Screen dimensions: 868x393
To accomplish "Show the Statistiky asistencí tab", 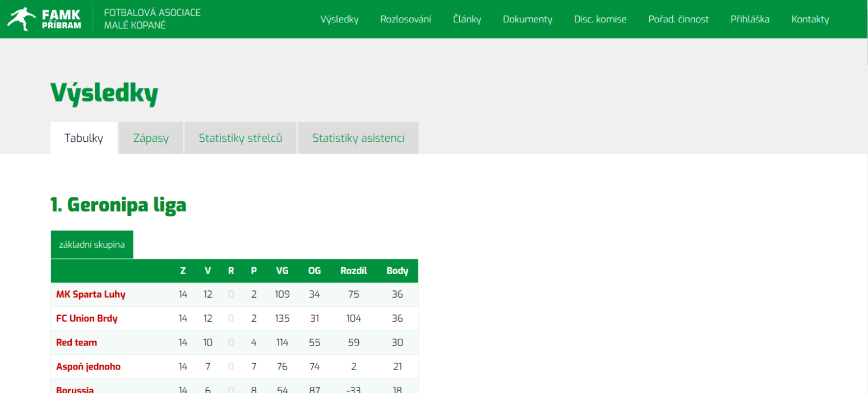I will [358, 138].
